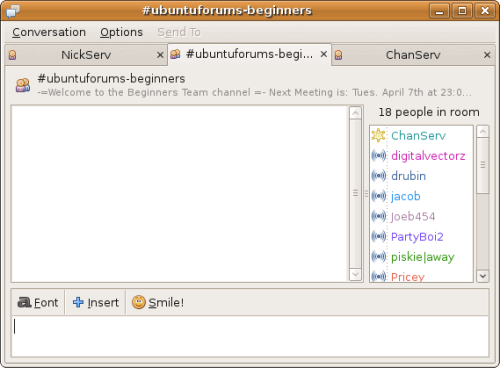
Task: Open the Conversation menu
Action: click(x=49, y=32)
